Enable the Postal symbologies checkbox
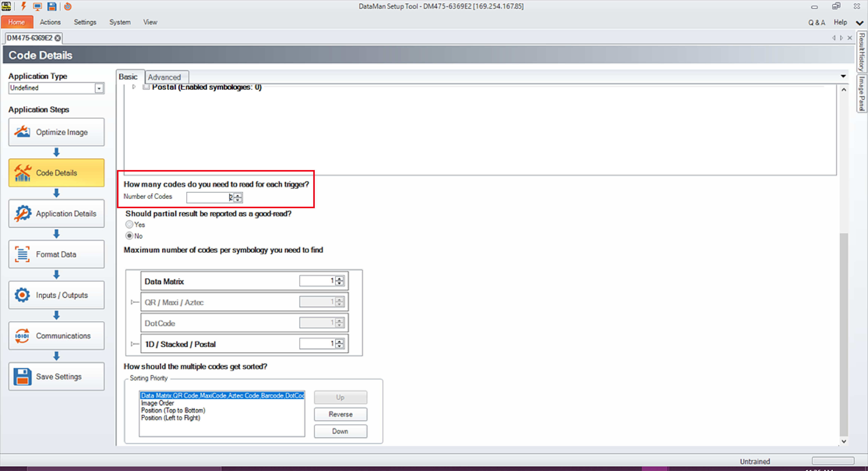 pos(146,87)
